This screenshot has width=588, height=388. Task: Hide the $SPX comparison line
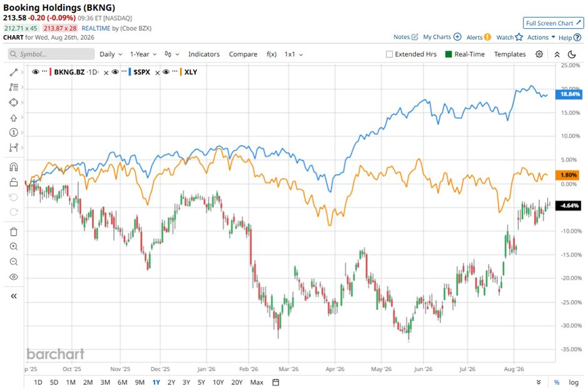pos(116,72)
